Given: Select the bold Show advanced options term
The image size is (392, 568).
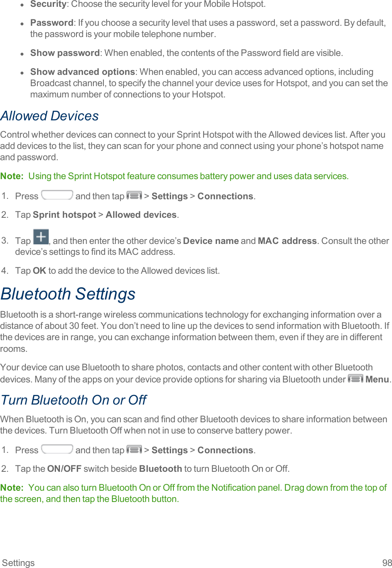Looking at the screenshot, I should (x=83, y=72).
